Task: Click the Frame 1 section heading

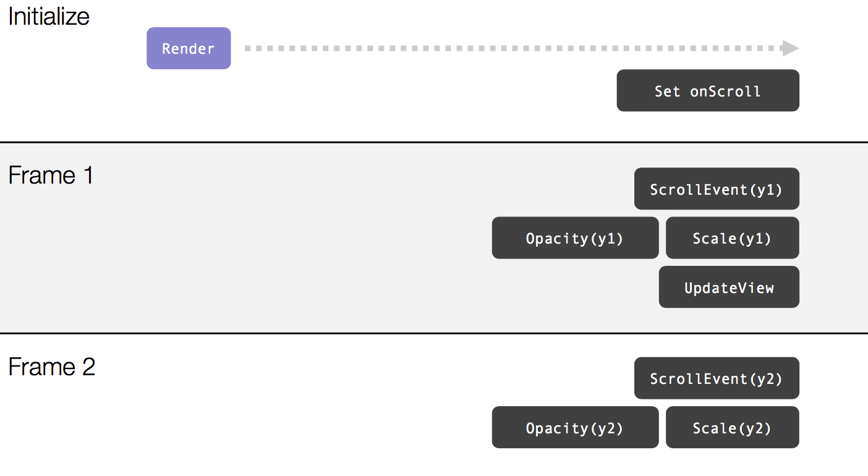Action: (51, 176)
